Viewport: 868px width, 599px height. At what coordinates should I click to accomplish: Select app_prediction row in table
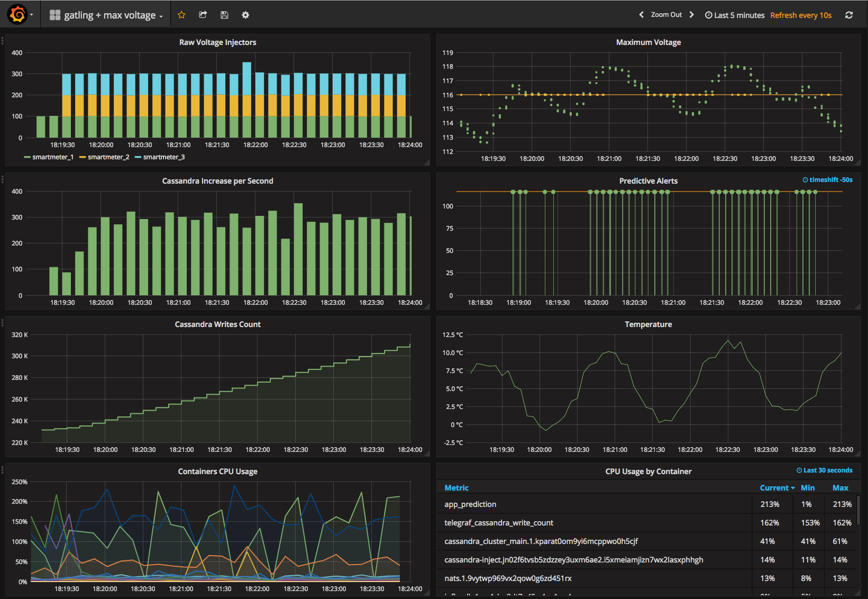click(x=646, y=504)
